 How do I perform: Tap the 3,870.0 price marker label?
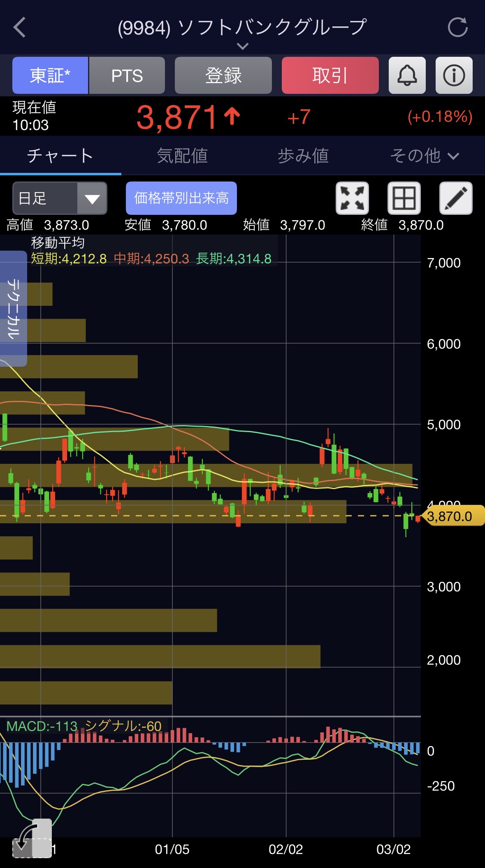452,516
